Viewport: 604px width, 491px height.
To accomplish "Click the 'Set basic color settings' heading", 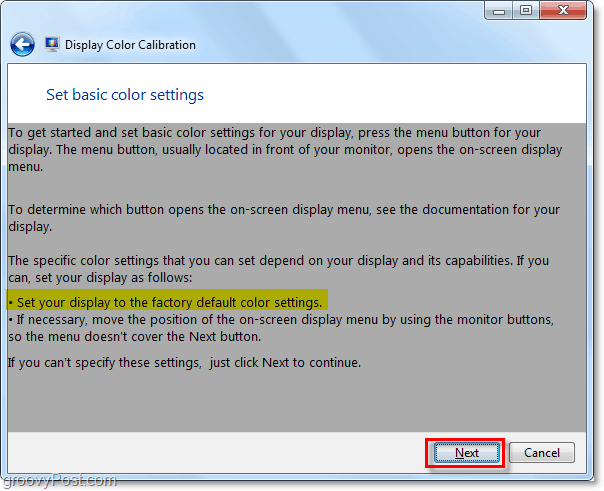I will point(125,95).
